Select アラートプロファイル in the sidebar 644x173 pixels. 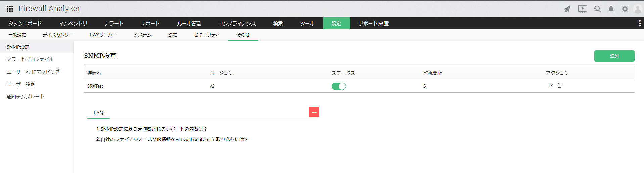click(30, 59)
